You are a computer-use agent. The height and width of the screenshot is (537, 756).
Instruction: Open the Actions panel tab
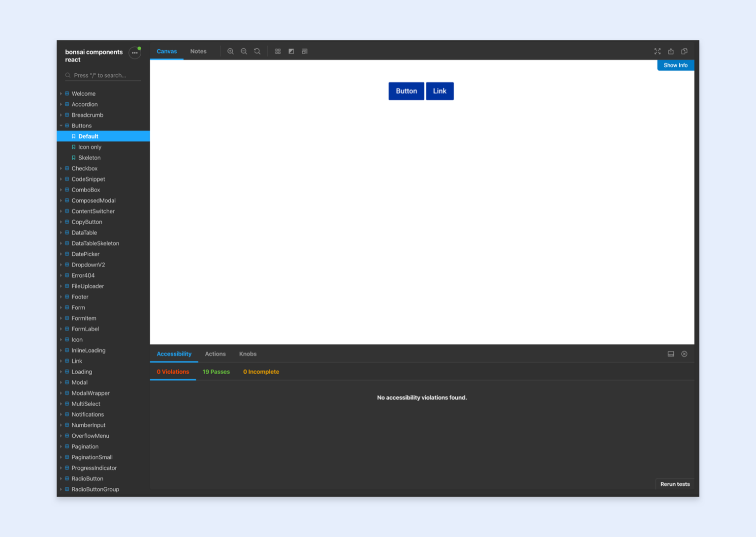tap(215, 354)
